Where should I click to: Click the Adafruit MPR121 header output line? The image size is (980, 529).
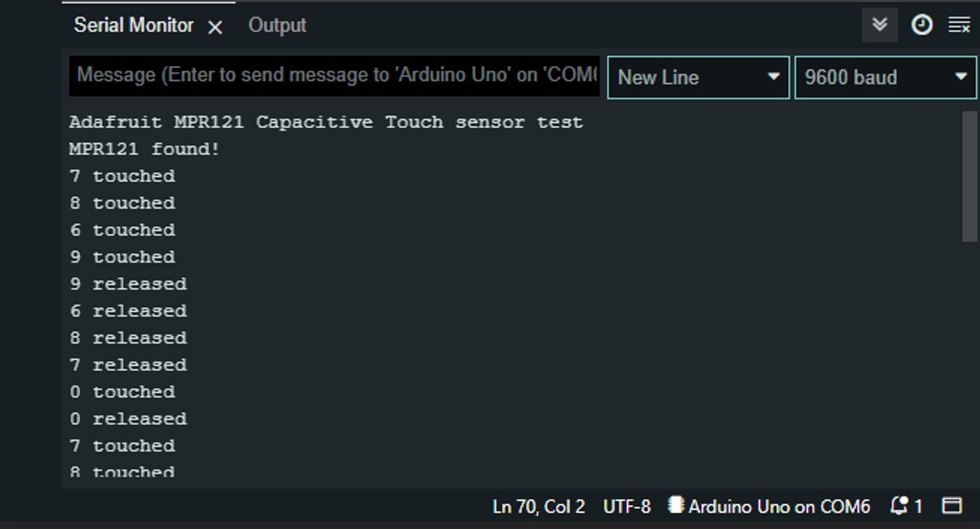pyautogui.click(x=325, y=122)
